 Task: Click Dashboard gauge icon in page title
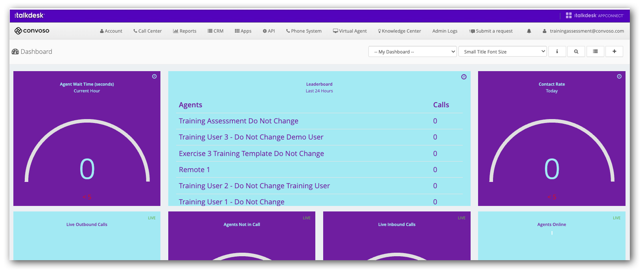click(x=15, y=51)
